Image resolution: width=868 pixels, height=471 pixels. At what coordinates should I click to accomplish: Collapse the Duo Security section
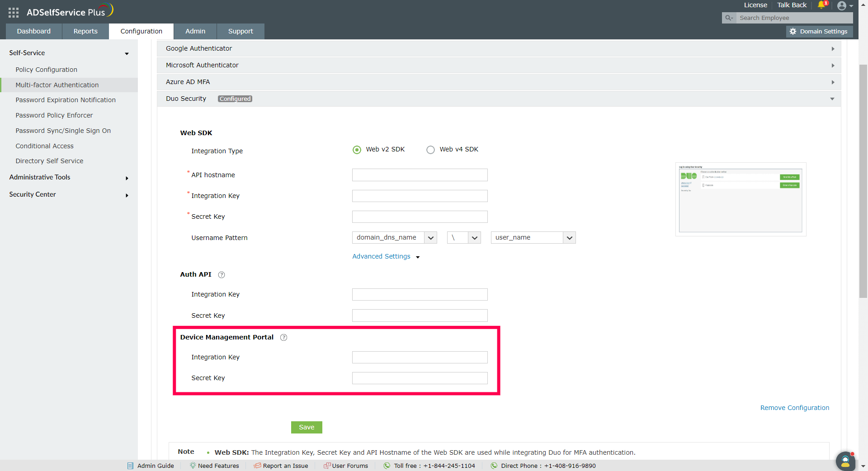click(x=499, y=99)
